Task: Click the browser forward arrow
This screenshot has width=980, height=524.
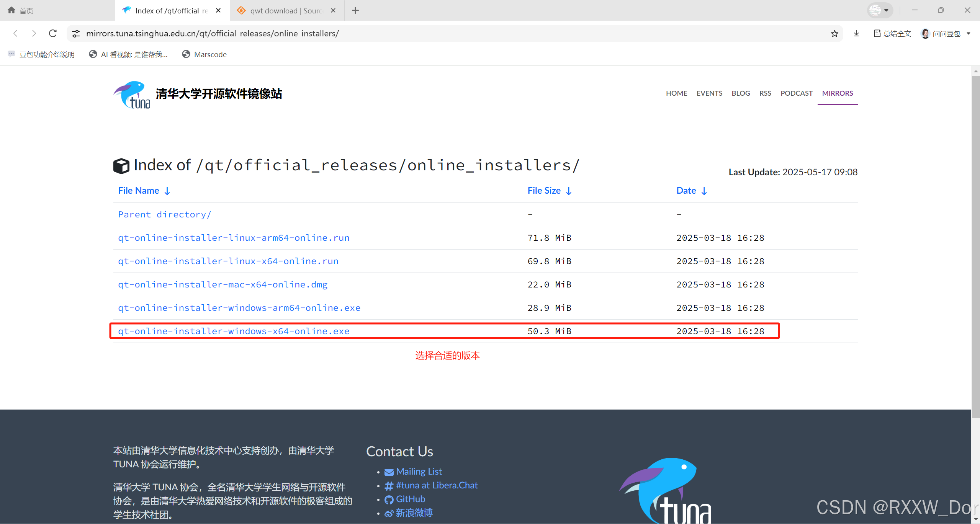Action: (x=34, y=33)
